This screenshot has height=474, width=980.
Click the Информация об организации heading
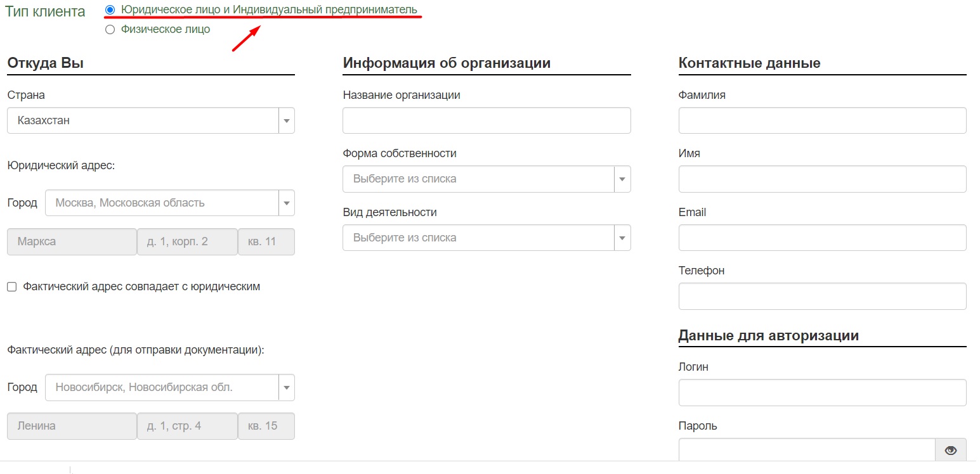coord(447,63)
